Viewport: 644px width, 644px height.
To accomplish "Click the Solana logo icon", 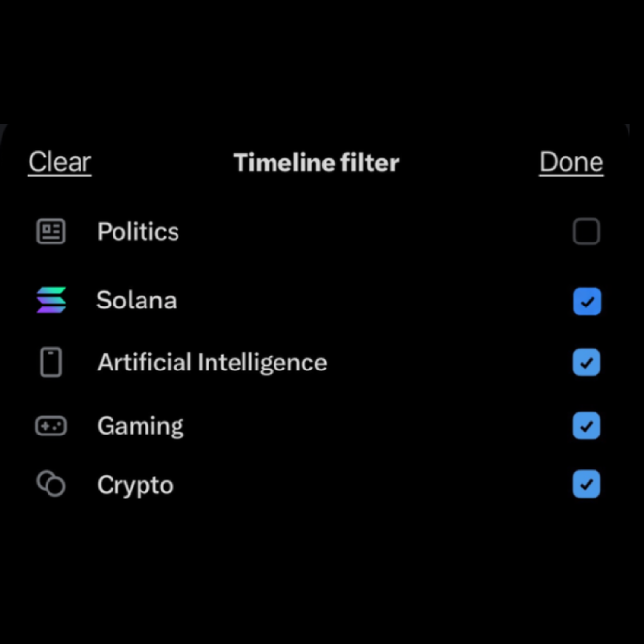I will [x=50, y=301].
